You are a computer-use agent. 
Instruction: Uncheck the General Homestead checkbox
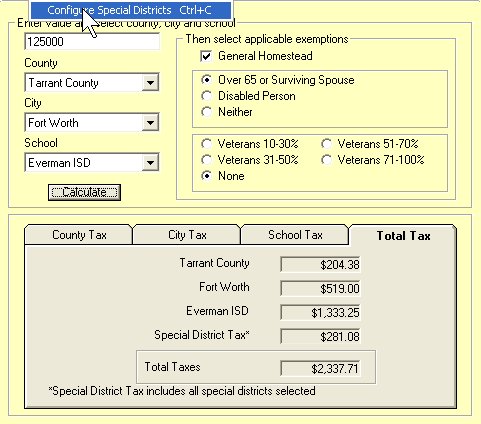click(x=206, y=56)
